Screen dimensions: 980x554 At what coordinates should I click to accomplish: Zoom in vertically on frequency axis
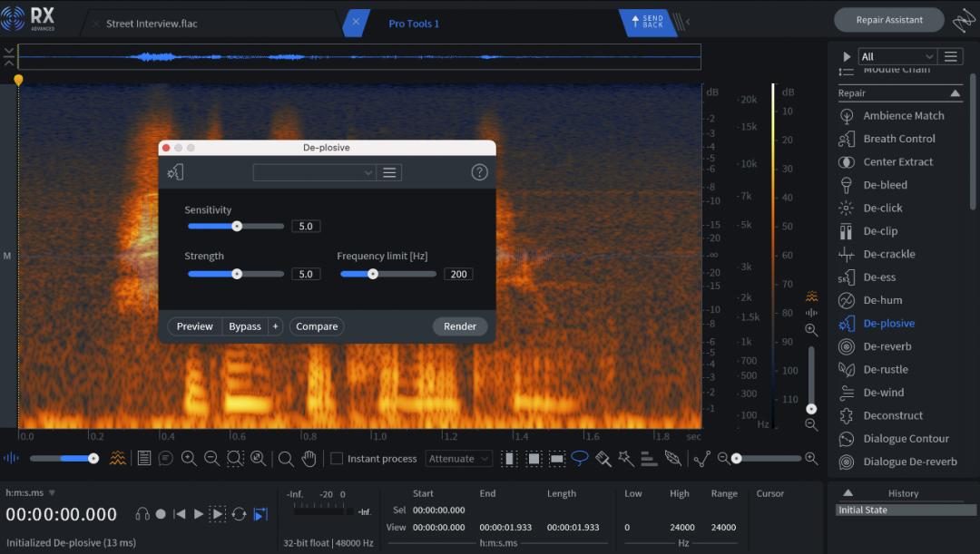[811, 330]
